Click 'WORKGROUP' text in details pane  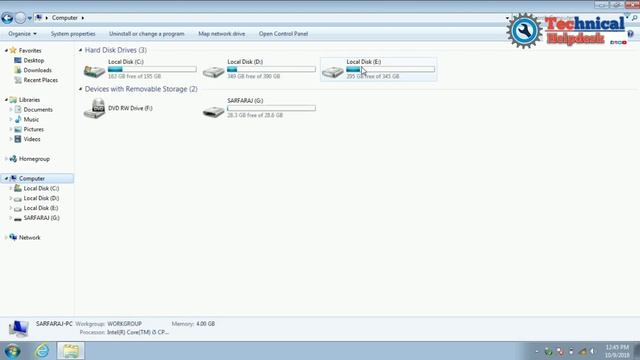[x=124, y=324]
